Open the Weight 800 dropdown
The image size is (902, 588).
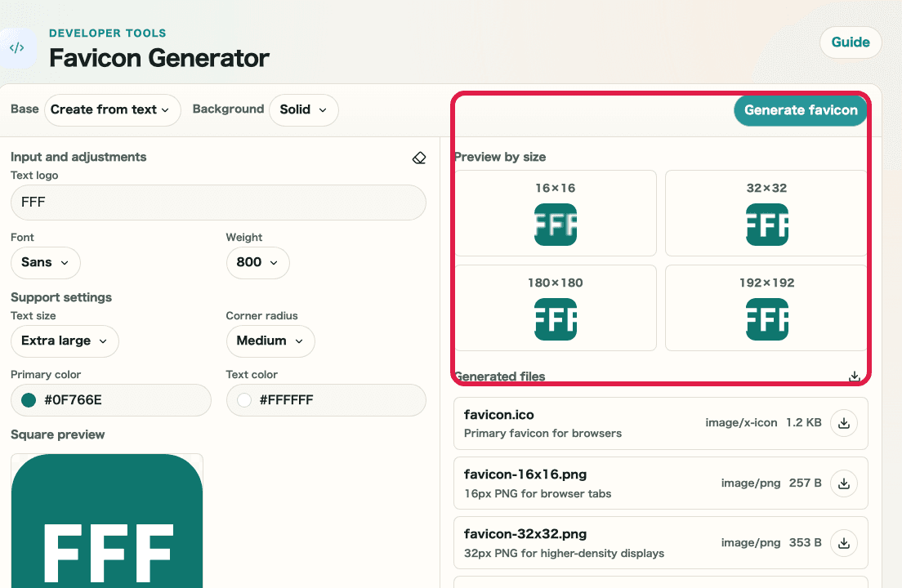point(257,262)
